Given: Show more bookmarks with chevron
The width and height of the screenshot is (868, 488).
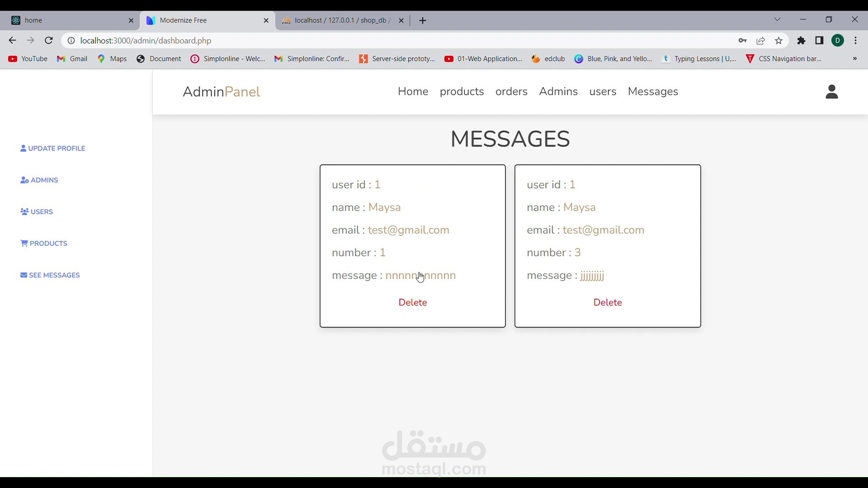Looking at the screenshot, I should click(x=855, y=59).
